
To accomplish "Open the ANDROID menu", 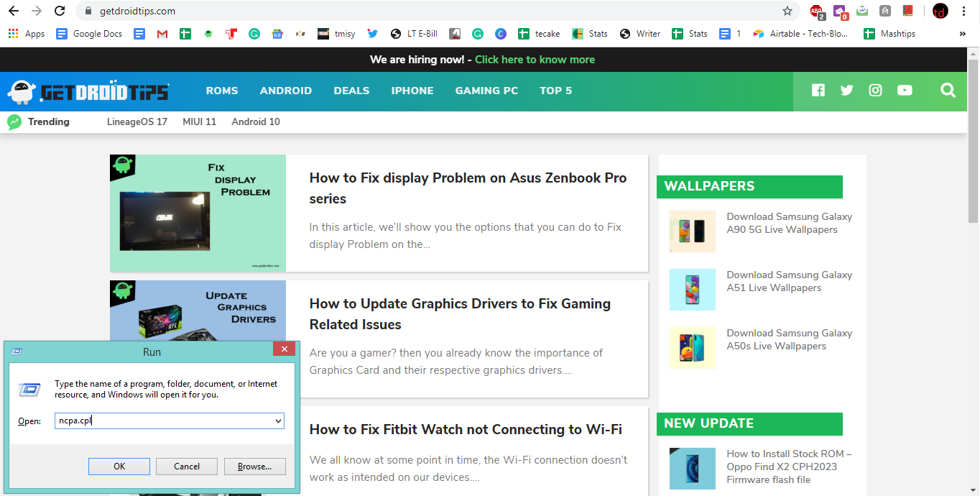I will (286, 91).
